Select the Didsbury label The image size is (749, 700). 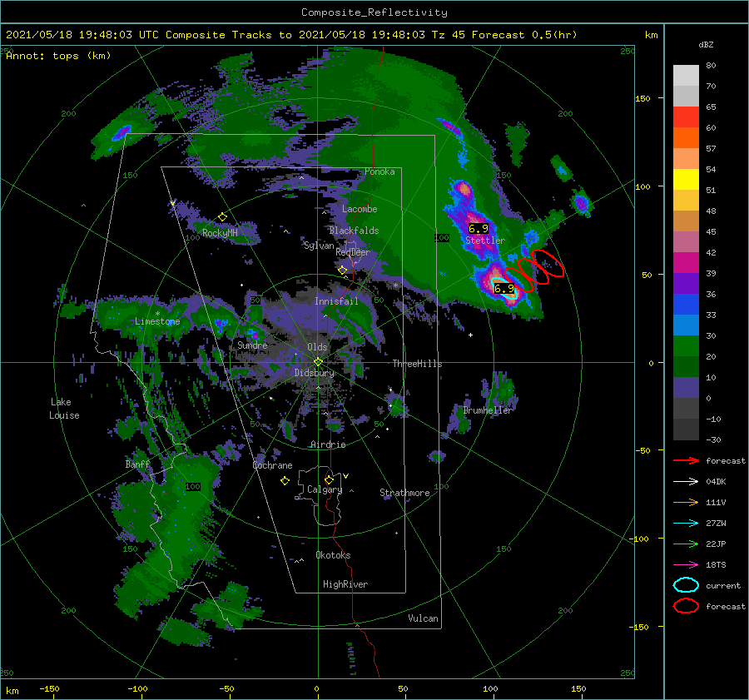315,373
